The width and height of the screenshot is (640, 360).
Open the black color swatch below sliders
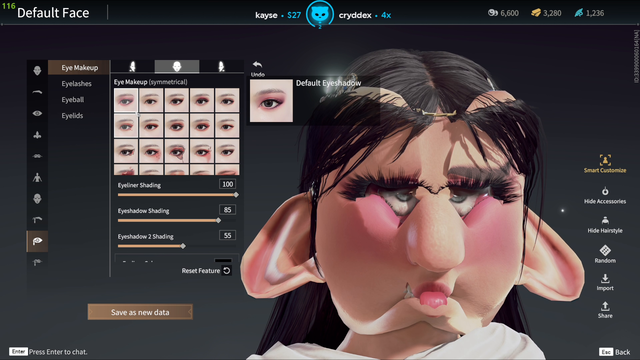coord(223,260)
